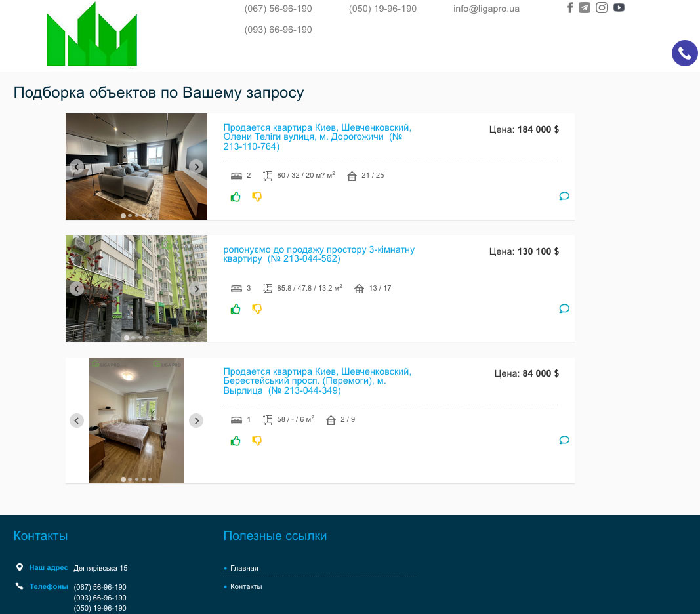700x614 pixels.
Task: Select first carousel dot on 84 000 $ photo
Action: [x=123, y=479]
